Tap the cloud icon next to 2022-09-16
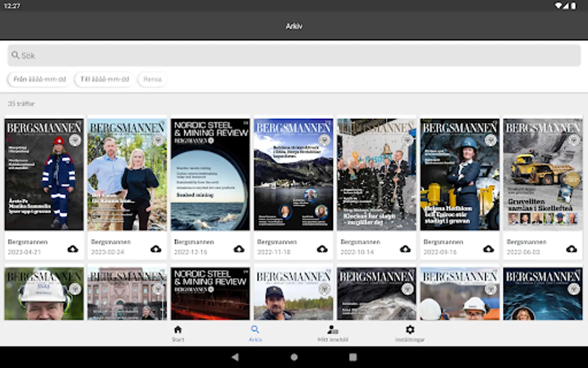The image size is (588, 368). tap(488, 249)
